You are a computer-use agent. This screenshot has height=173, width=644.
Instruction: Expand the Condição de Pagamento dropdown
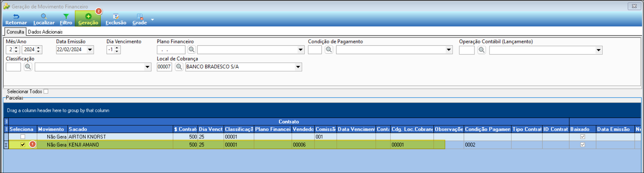(449, 50)
